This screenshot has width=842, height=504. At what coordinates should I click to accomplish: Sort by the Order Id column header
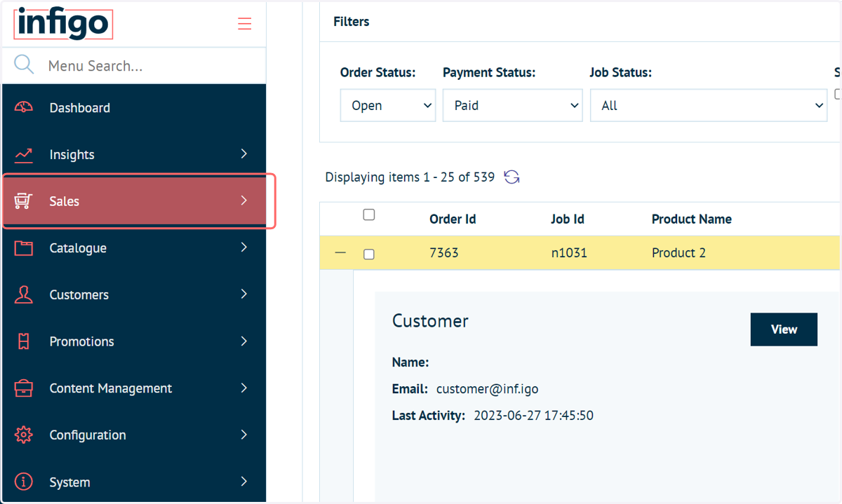(453, 219)
